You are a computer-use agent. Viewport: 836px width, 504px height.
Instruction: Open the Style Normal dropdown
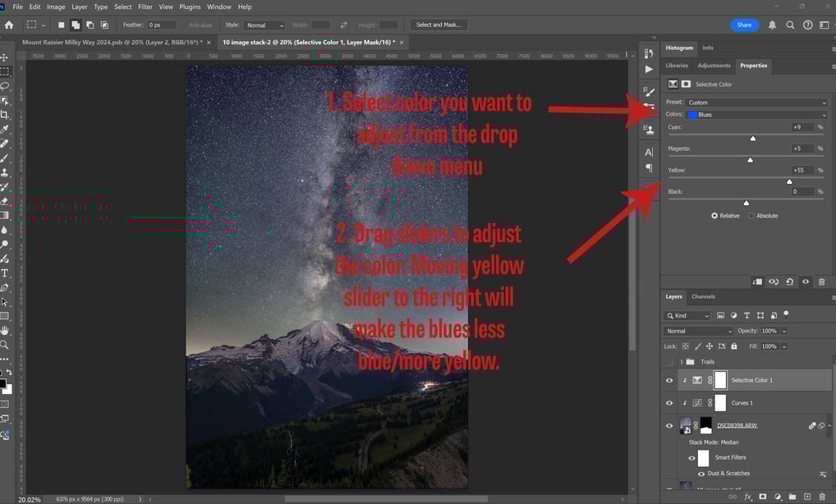coord(264,25)
